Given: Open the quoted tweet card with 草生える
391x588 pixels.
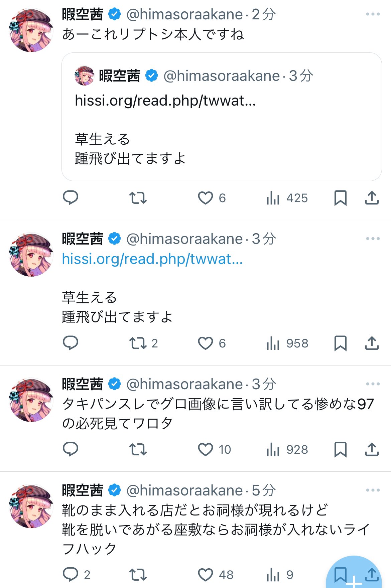Looking at the screenshot, I should point(222,117).
